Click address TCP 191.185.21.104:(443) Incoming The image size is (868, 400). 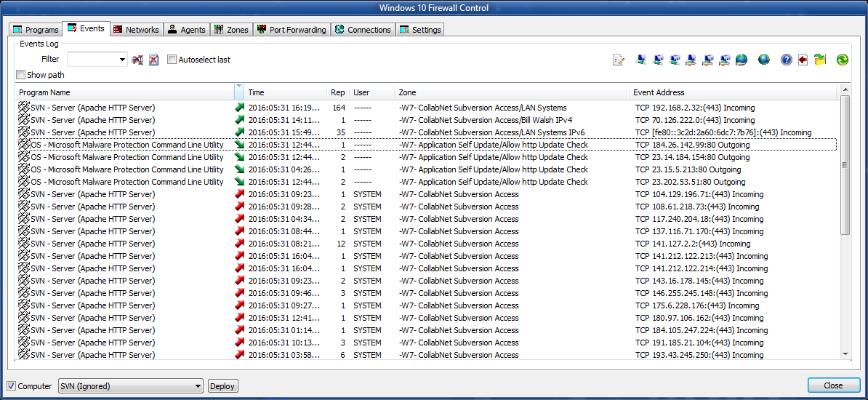click(699, 343)
